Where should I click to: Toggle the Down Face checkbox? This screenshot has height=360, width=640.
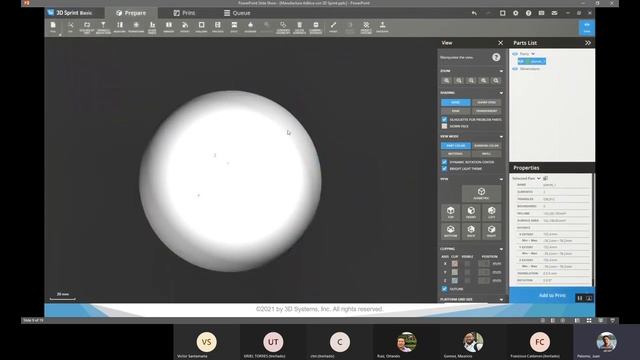(444, 126)
